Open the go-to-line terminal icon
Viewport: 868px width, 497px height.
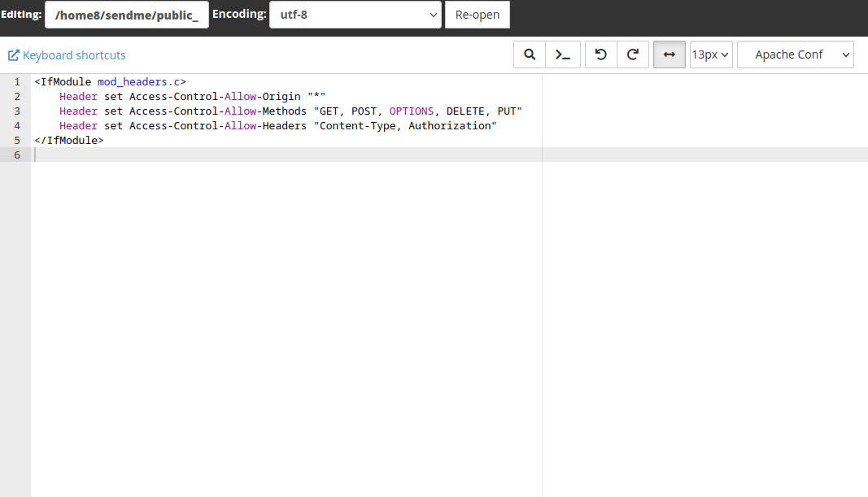(562, 54)
